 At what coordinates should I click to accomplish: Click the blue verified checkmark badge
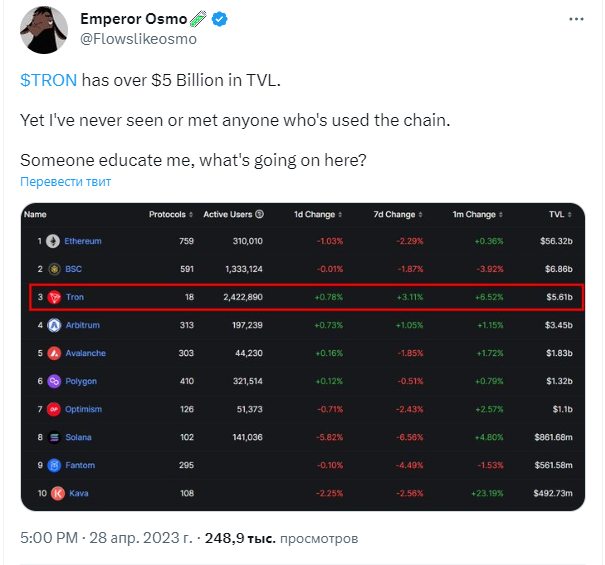click(x=220, y=19)
